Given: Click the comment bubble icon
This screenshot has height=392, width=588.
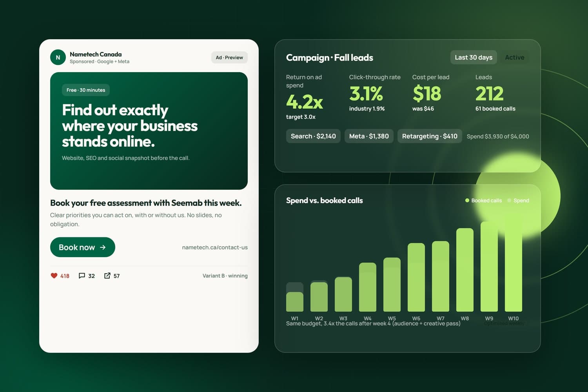Looking at the screenshot, I should pyautogui.click(x=82, y=276).
